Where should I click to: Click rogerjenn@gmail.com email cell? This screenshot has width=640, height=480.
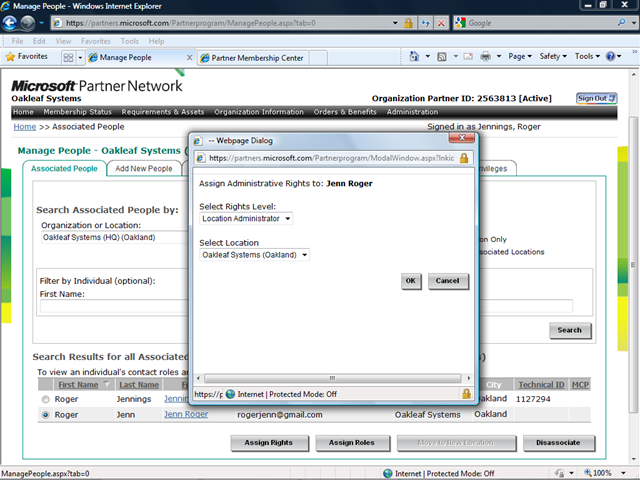tap(280, 415)
